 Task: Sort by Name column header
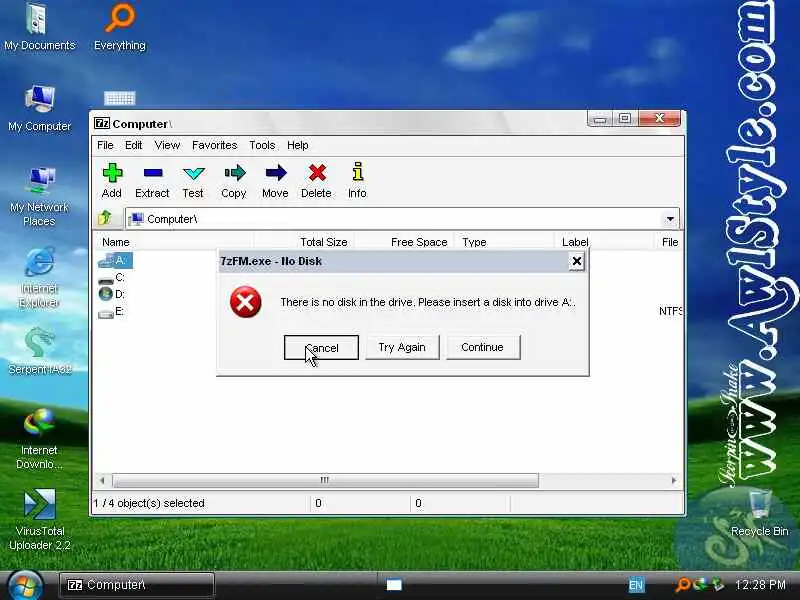(x=173, y=242)
